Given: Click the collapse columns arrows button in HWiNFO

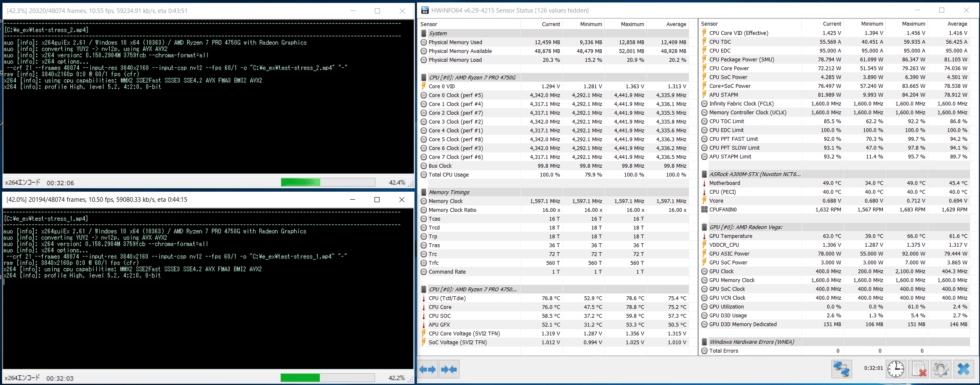Looking at the screenshot, I should 449,369.
